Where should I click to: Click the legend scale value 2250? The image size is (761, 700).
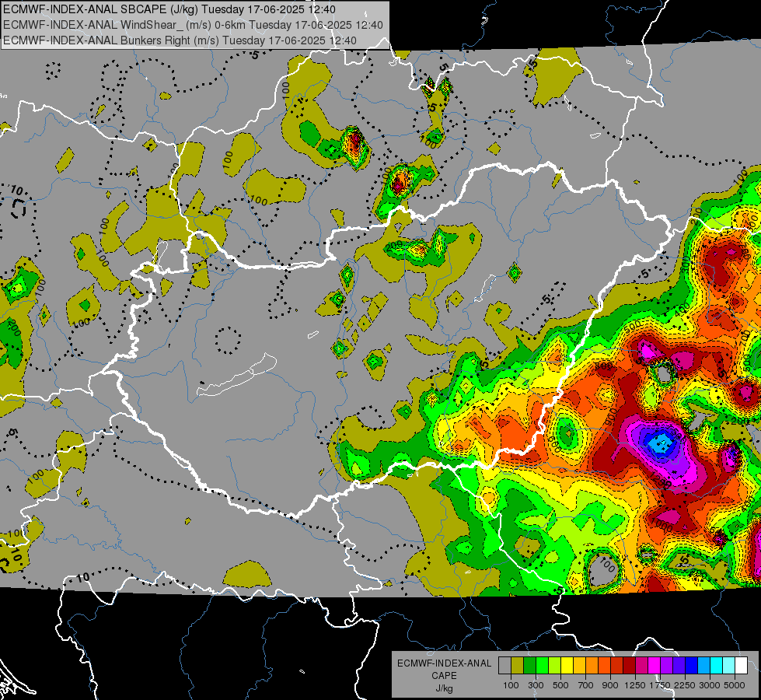point(686,685)
